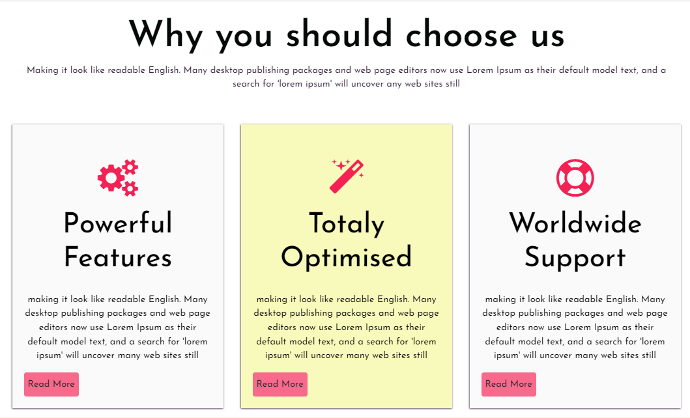Screen dimensions: 690x418
Task: Open Read More under Powerful Features
Action: [x=51, y=384]
